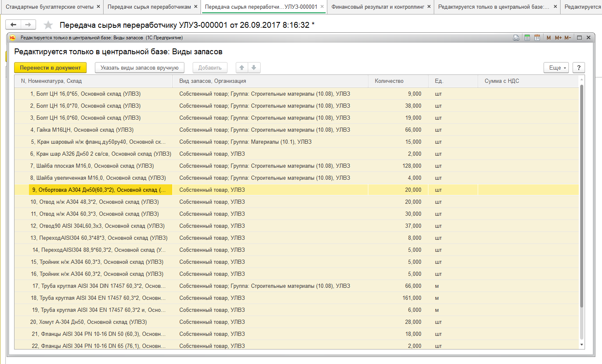Close the Стандартные бухгалтерские отчеты tab
The image size is (602, 364).
98,7
